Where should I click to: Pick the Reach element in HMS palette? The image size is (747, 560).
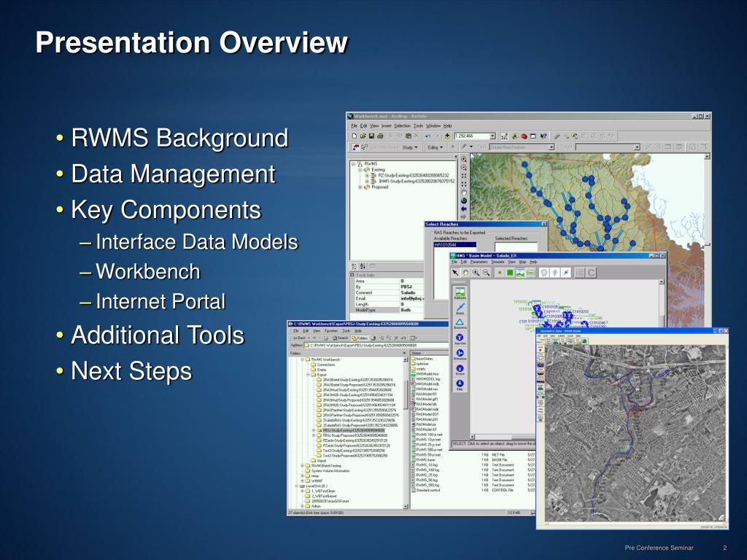pyautogui.click(x=460, y=308)
